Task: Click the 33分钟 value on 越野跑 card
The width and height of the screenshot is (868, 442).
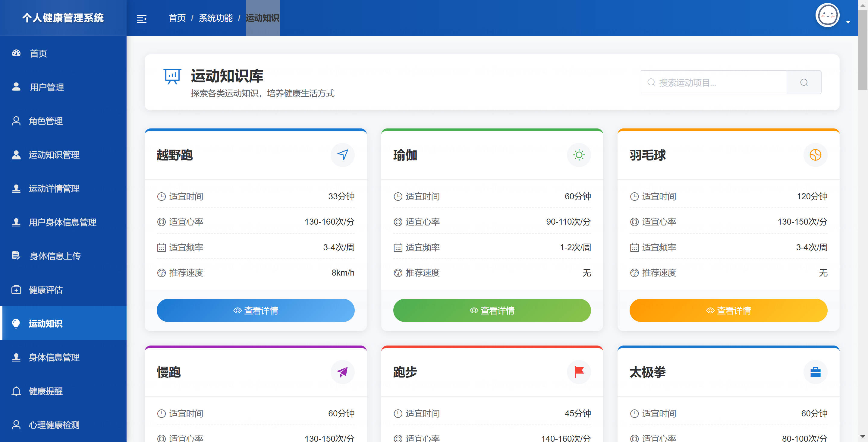Action: (341, 196)
